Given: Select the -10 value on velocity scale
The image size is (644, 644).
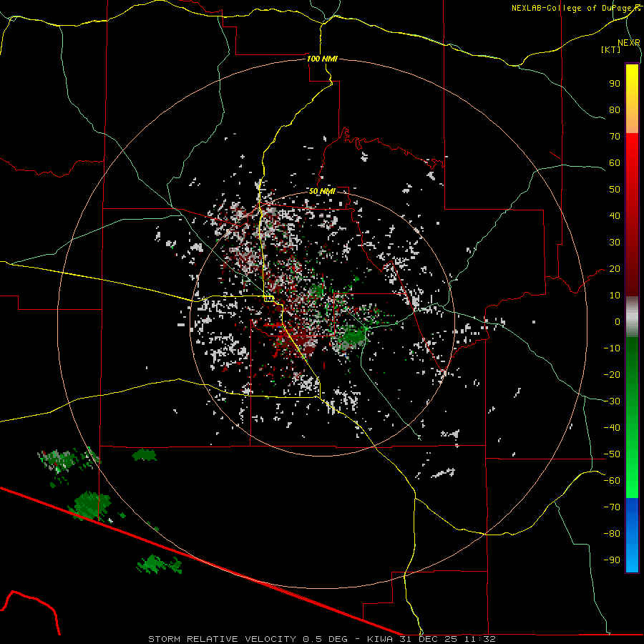Looking at the screenshot, I should 612,348.
